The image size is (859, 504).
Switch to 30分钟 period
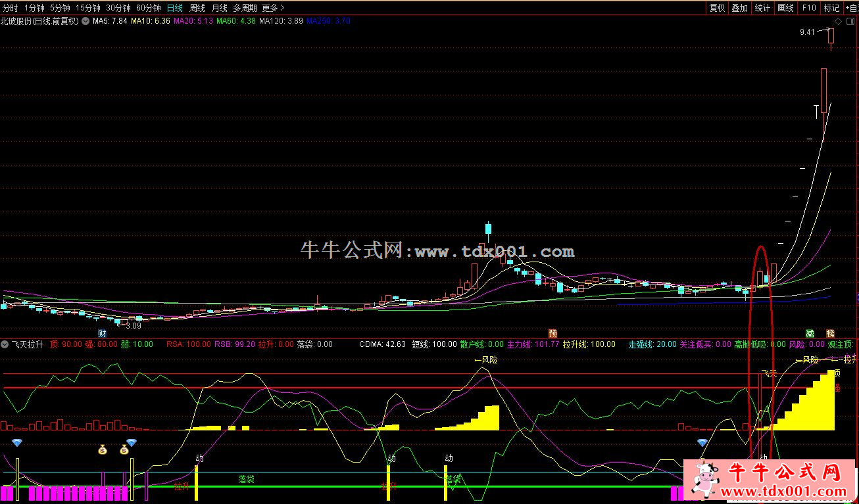coord(118,8)
